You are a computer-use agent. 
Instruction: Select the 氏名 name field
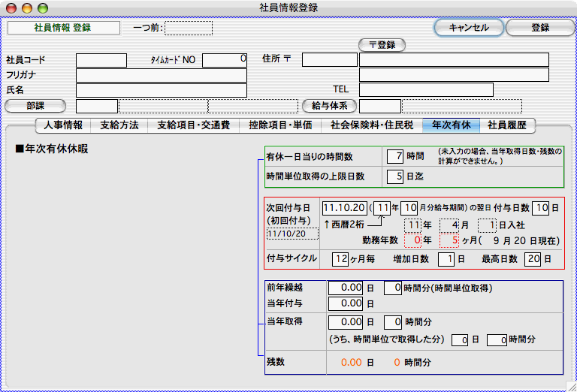162,90
